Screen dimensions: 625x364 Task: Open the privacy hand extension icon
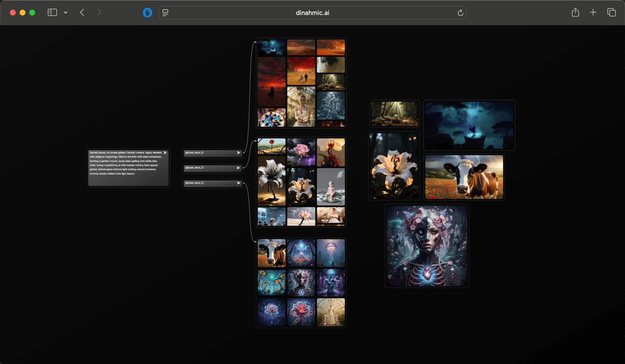pyautogui.click(x=147, y=12)
